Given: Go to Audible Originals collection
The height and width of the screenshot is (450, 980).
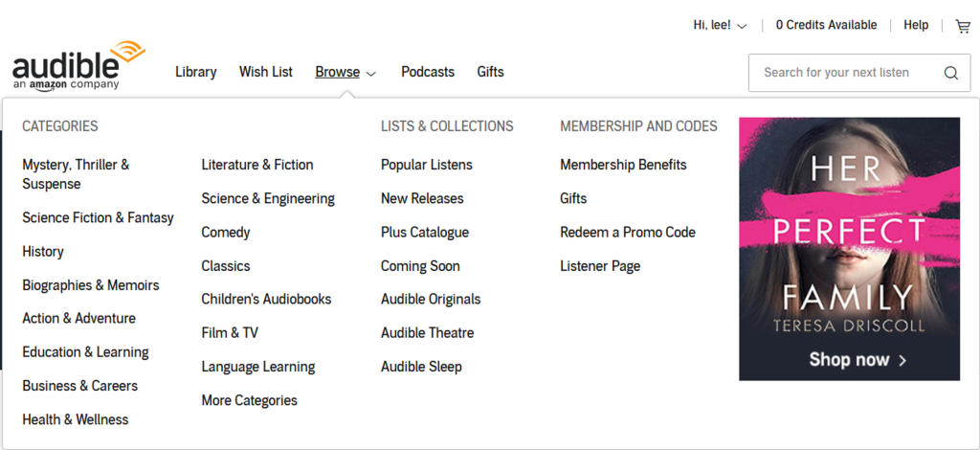Looking at the screenshot, I should coord(431,299).
